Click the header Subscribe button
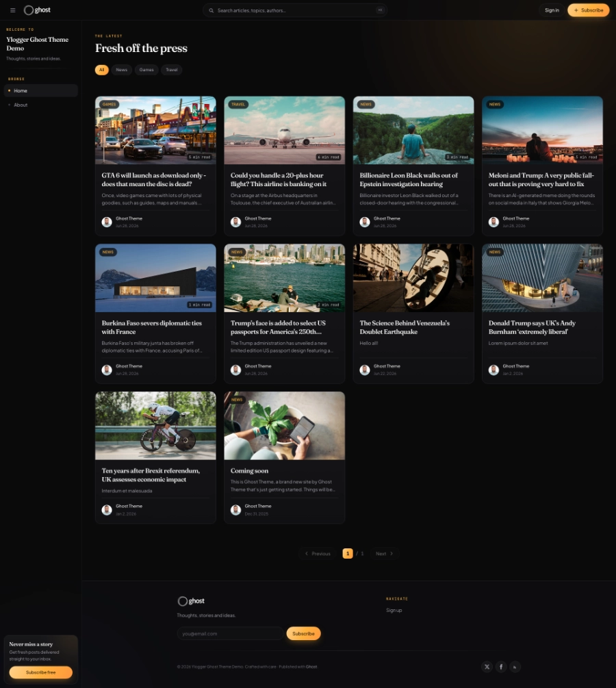 [x=589, y=10]
